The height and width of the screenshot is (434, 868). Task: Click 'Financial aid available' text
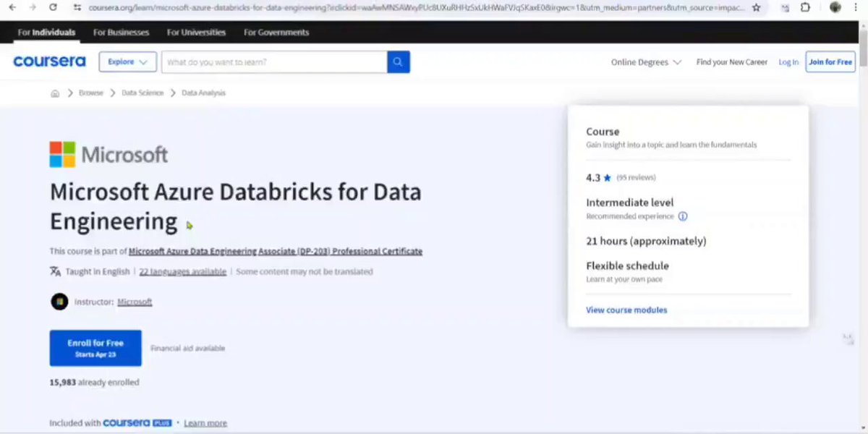[187, 349]
